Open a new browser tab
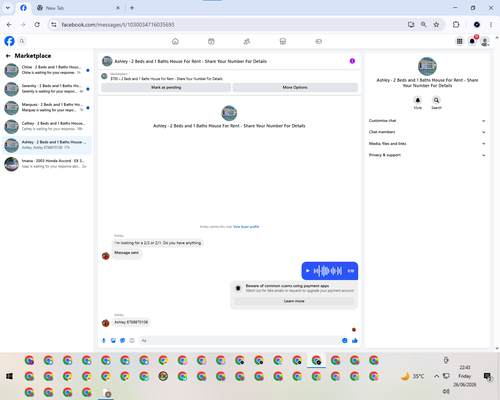 132,8
